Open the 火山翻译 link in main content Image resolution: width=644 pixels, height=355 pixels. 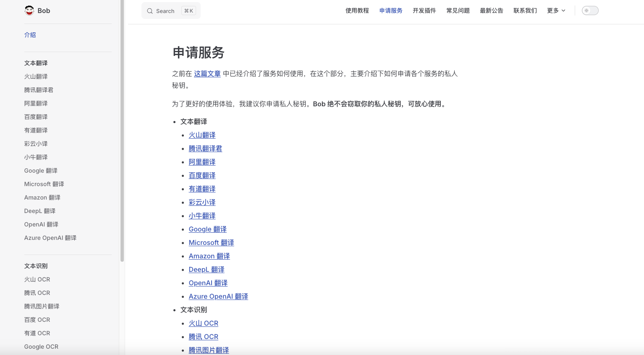(x=202, y=135)
